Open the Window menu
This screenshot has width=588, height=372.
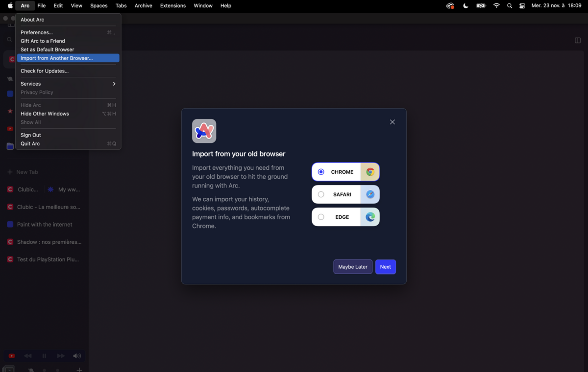point(203,6)
